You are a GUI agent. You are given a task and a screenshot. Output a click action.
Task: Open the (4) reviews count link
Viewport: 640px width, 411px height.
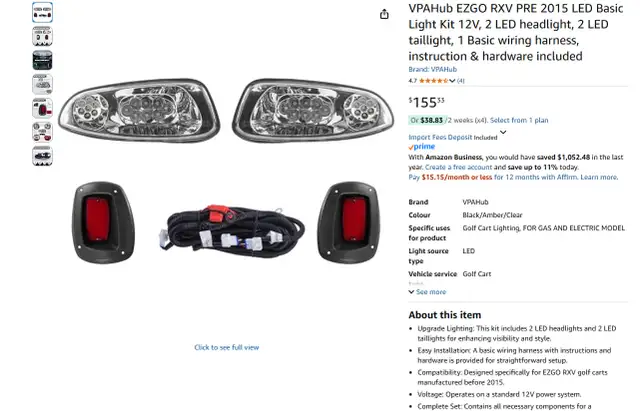(461, 81)
